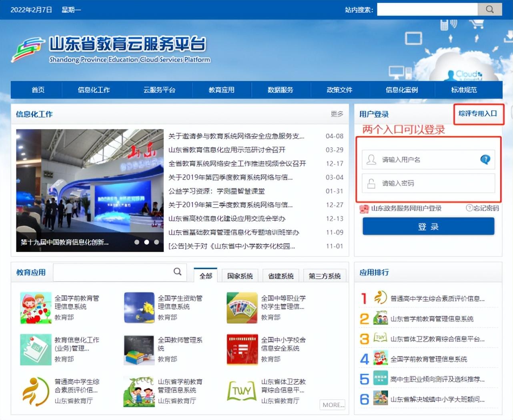Open the 全国学生资助管理信息系统 app icon

click(139, 308)
